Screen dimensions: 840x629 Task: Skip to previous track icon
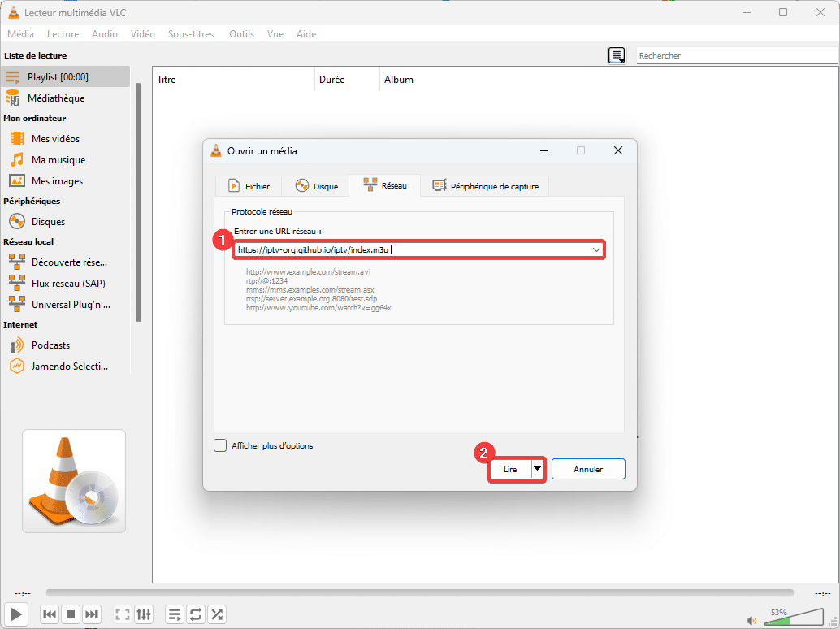[50, 614]
